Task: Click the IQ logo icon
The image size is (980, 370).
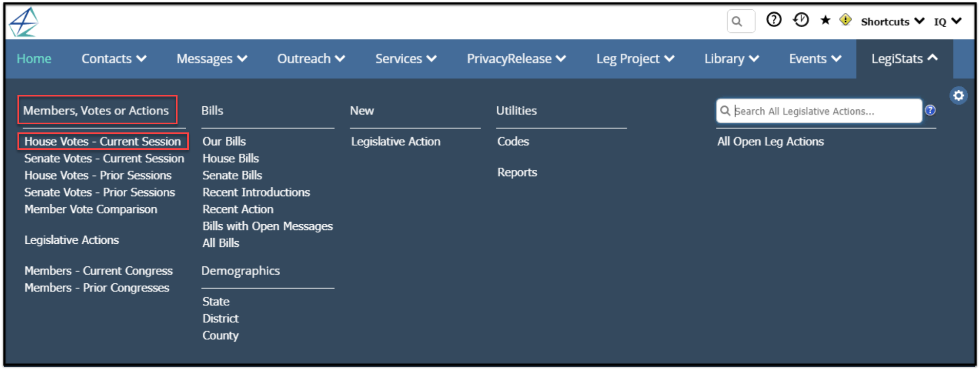Action: tap(24, 22)
